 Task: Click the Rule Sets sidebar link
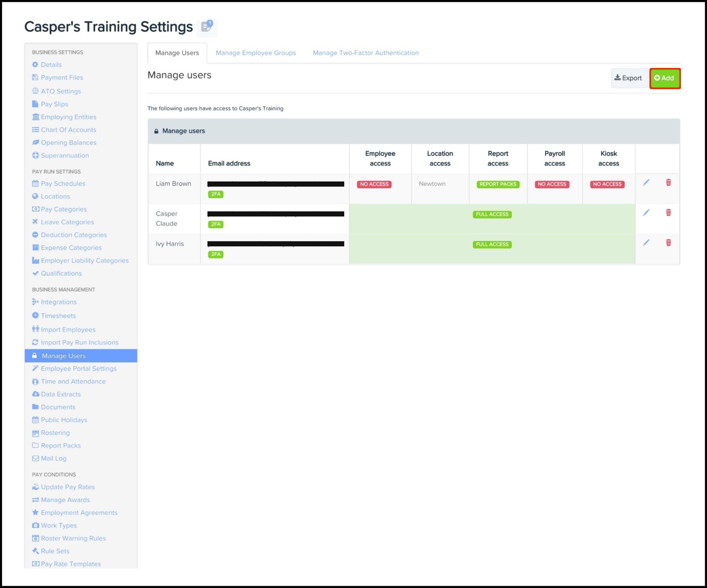tap(55, 551)
